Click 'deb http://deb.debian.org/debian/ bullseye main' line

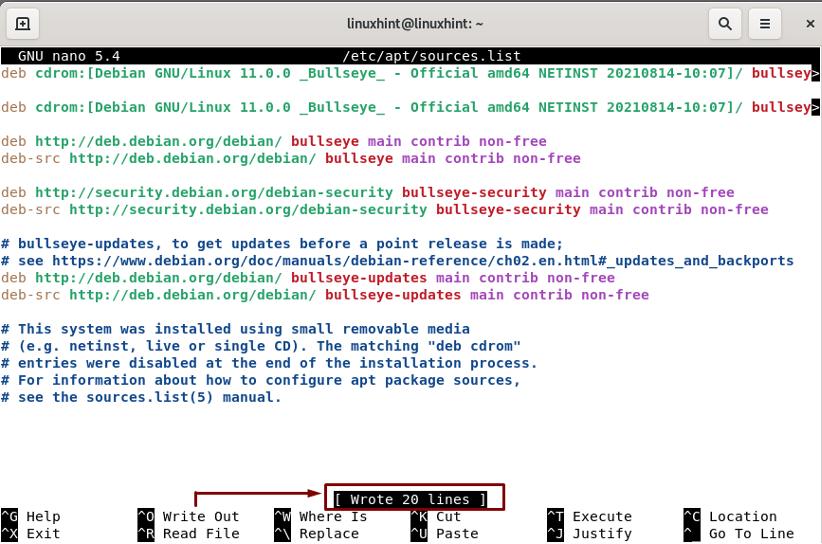[274, 141]
